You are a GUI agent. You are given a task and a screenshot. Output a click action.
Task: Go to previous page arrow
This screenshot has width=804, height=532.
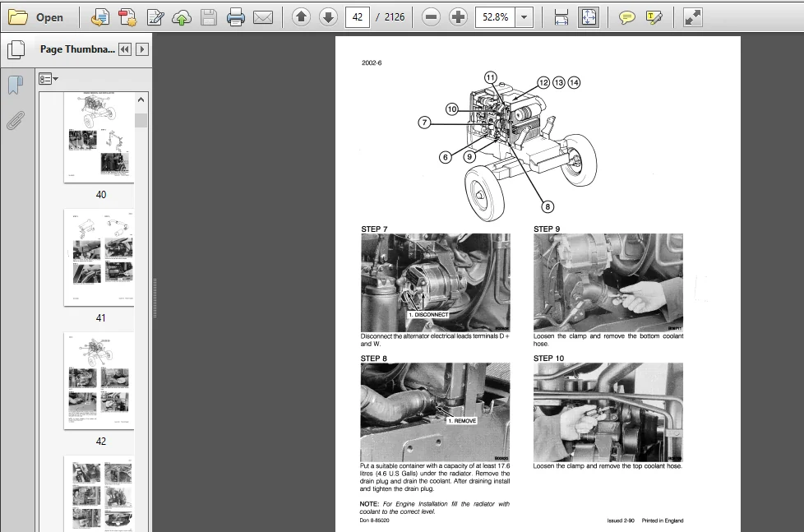[x=302, y=17]
